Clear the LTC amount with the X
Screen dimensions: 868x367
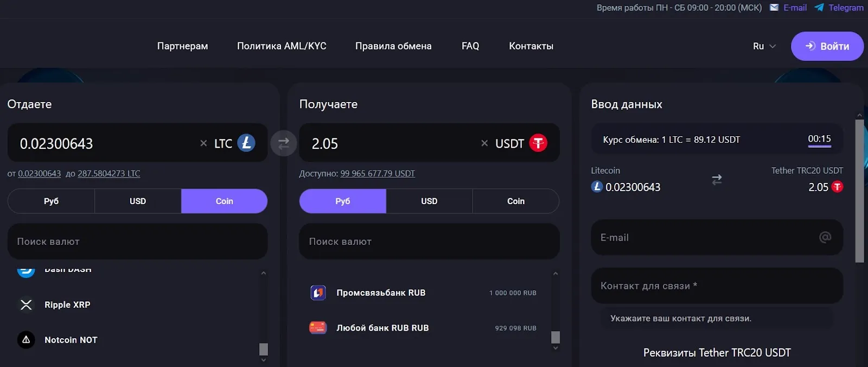click(203, 143)
